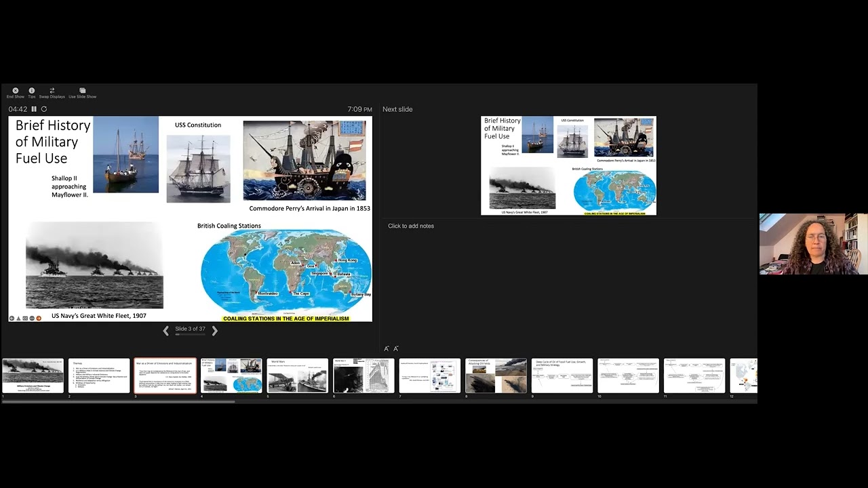Click the Next slide preview image

568,165
